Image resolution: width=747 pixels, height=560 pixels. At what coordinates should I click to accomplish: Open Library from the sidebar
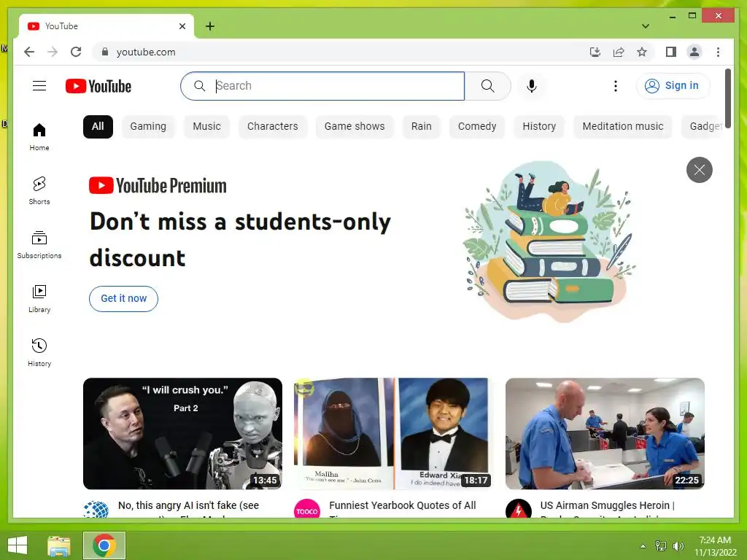[39, 298]
